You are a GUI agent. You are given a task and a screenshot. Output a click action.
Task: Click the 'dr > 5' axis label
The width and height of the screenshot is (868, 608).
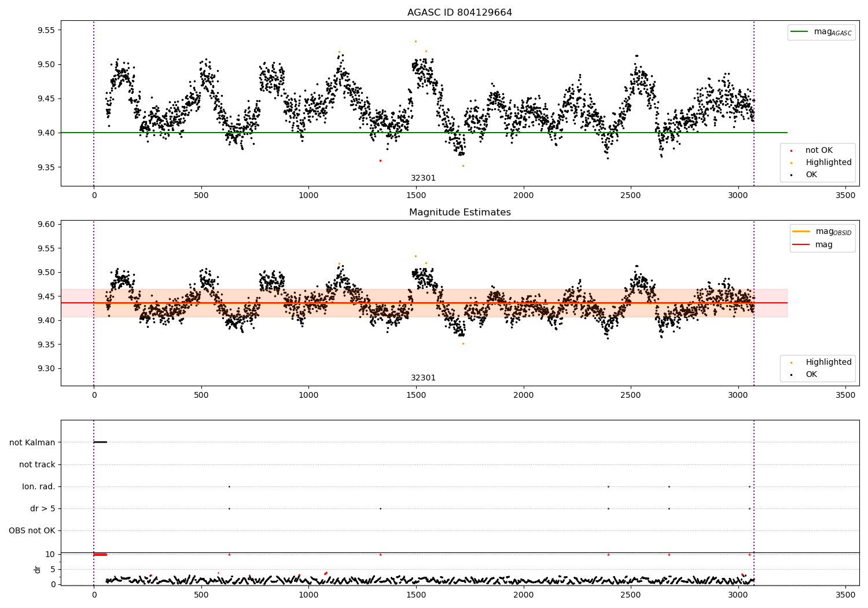[x=43, y=508]
